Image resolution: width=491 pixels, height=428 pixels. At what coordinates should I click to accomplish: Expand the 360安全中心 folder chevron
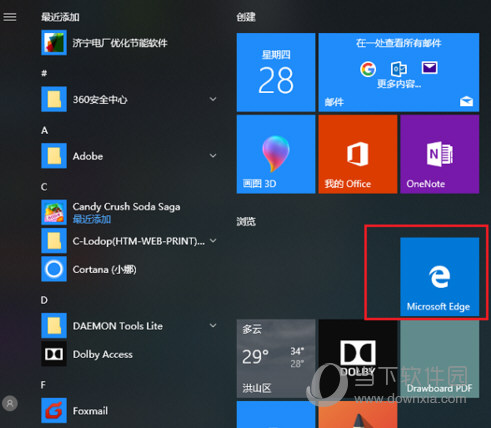[x=213, y=99]
